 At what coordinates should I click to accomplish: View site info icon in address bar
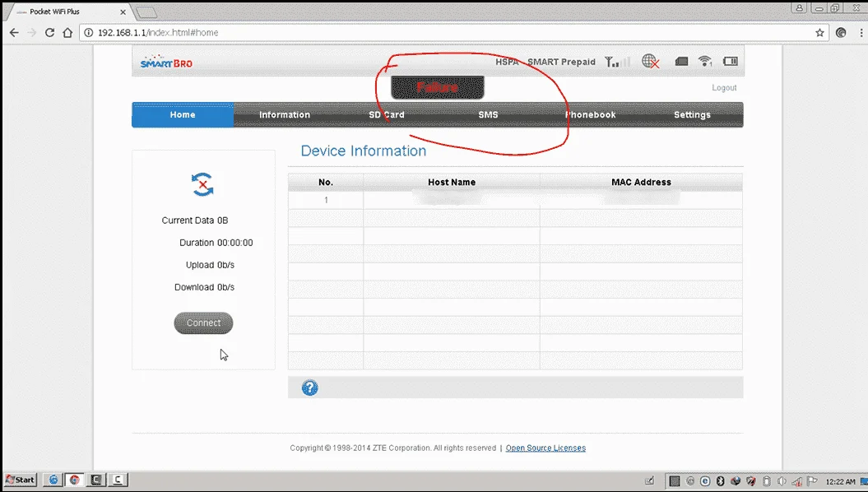click(x=89, y=33)
